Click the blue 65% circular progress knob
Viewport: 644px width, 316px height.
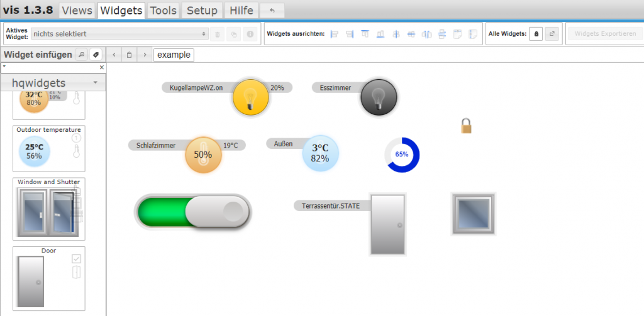point(402,155)
